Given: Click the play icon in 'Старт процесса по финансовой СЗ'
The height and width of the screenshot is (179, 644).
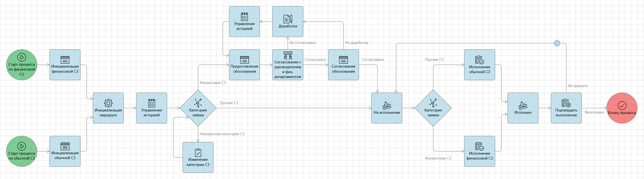Looking at the screenshot, I should click(x=21, y=57).
